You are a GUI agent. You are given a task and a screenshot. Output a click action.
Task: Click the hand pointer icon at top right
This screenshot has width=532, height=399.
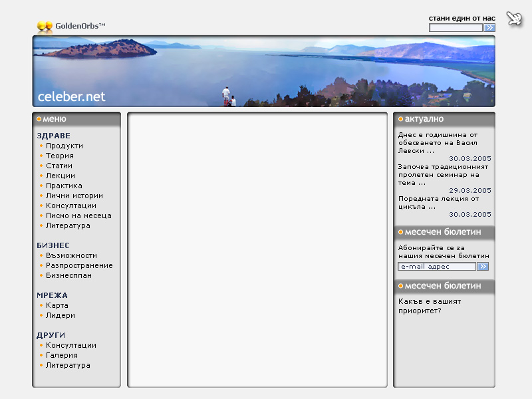[x=514, y=19]
